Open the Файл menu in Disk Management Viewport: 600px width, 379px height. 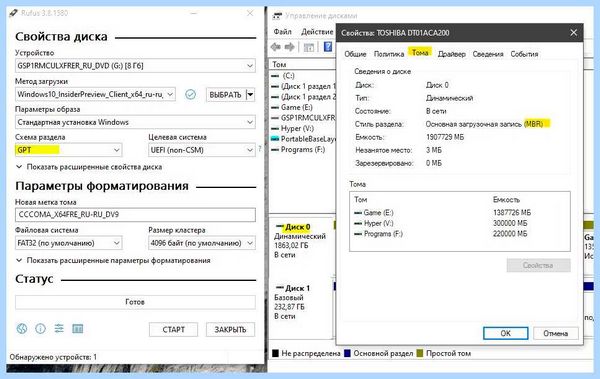283,32
